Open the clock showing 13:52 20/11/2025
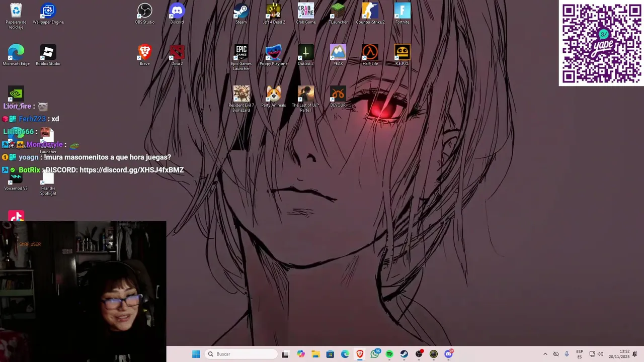This screenshot has width=644, height=362. [619, 354]
